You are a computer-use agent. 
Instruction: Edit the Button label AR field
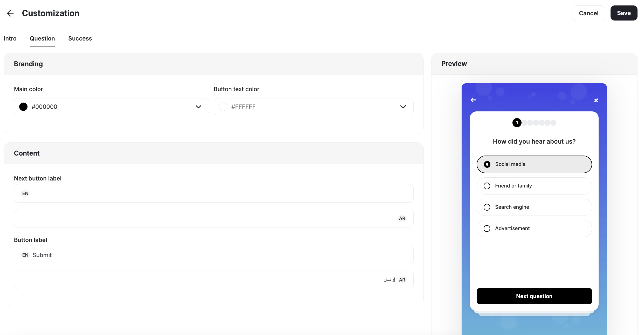214,280
